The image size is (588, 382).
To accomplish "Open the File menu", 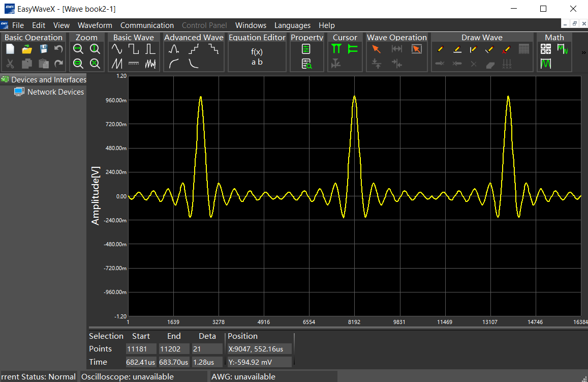I will pos(18,25).
